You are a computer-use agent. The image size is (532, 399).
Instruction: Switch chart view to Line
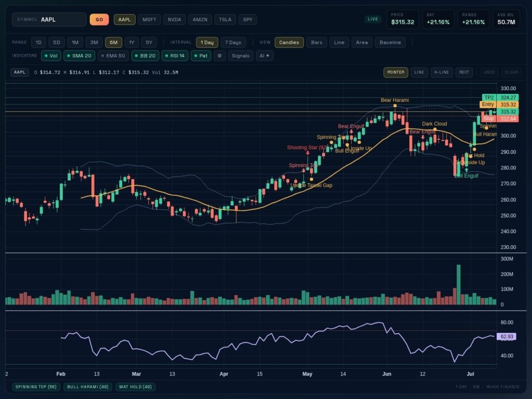point(339,43)
